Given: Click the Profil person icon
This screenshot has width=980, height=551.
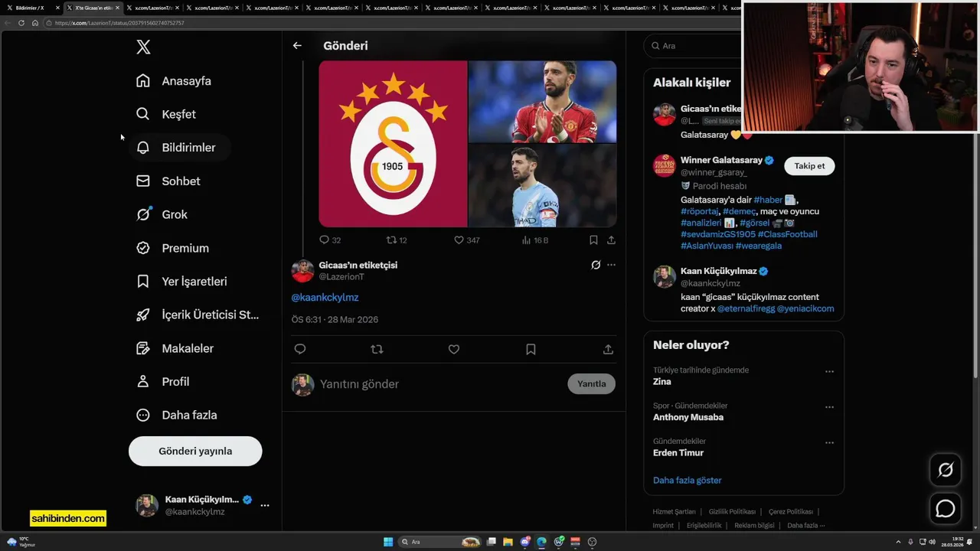Looking at the screenshot, I should (143, 381).
